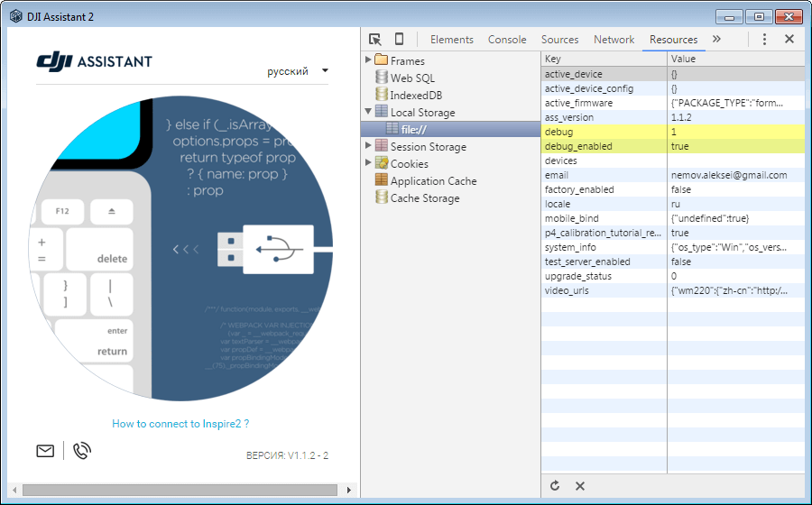Click the phone support icon

pyautogui.click(x=82, y=451)
